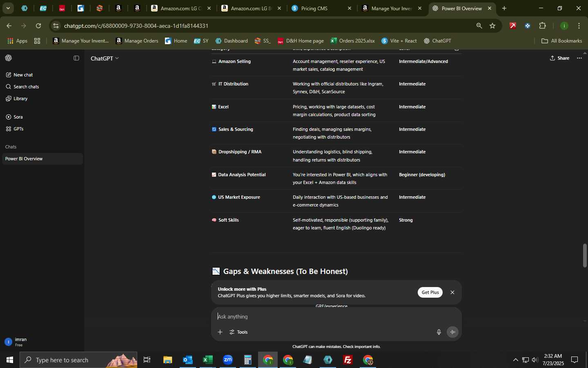Open the Home bookmark
Viewport: 588px width, 368px height.
(x=176, y=41)
